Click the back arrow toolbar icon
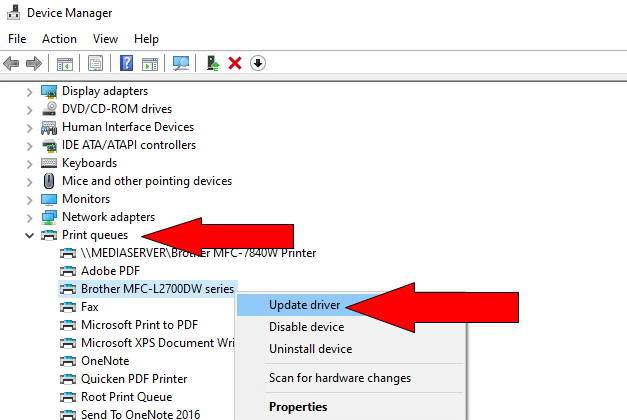The height and width of the screenshot is (420, 627). click(12, 63)
